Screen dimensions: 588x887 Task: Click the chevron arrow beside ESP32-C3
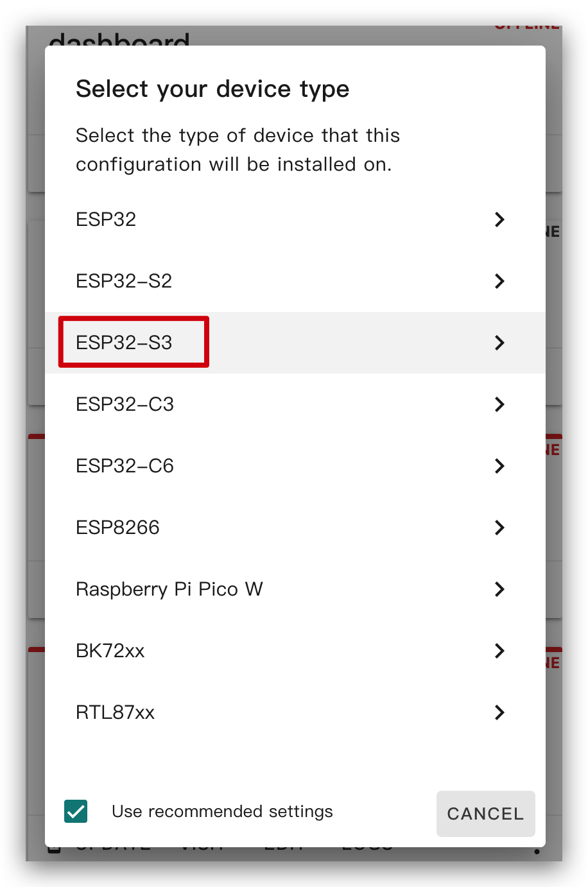pos(499,404)
